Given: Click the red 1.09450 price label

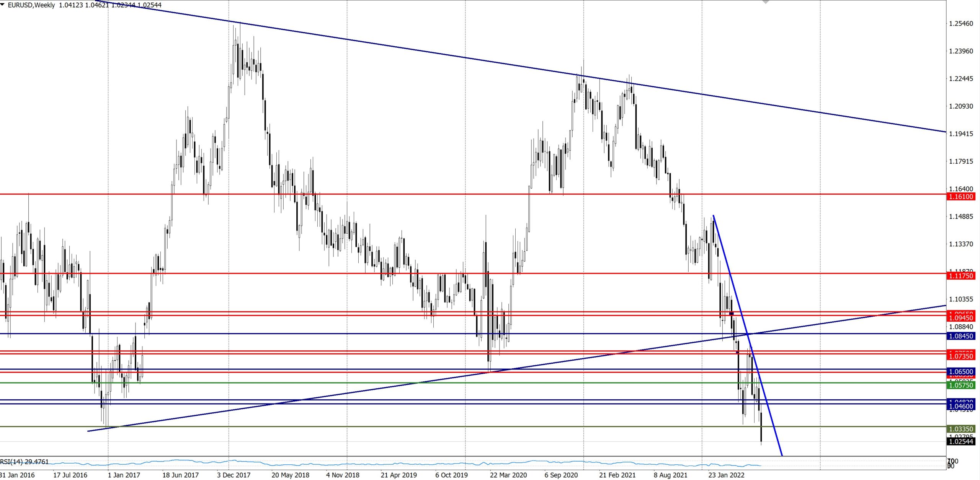Looking at the screenshot, I should [x=961, y=318].
